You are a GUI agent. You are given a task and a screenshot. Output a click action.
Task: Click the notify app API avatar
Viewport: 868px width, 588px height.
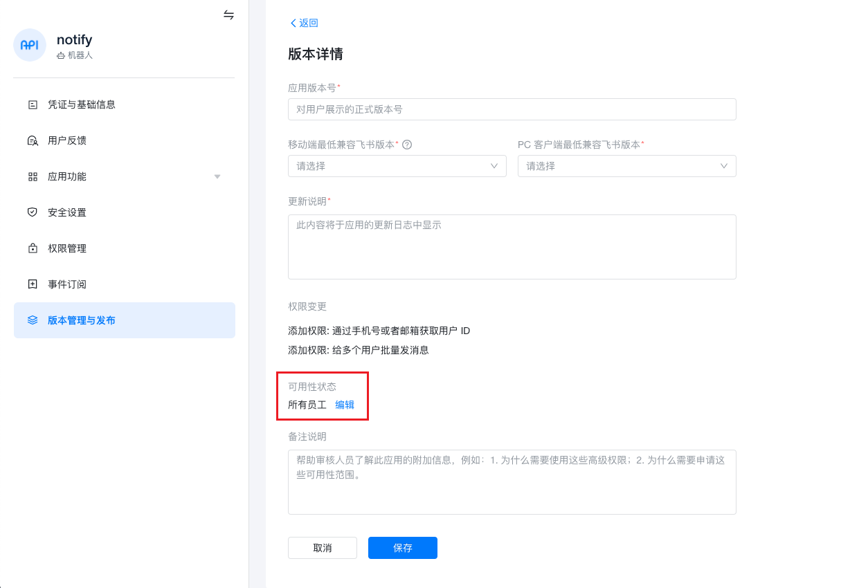click(30, 45)
